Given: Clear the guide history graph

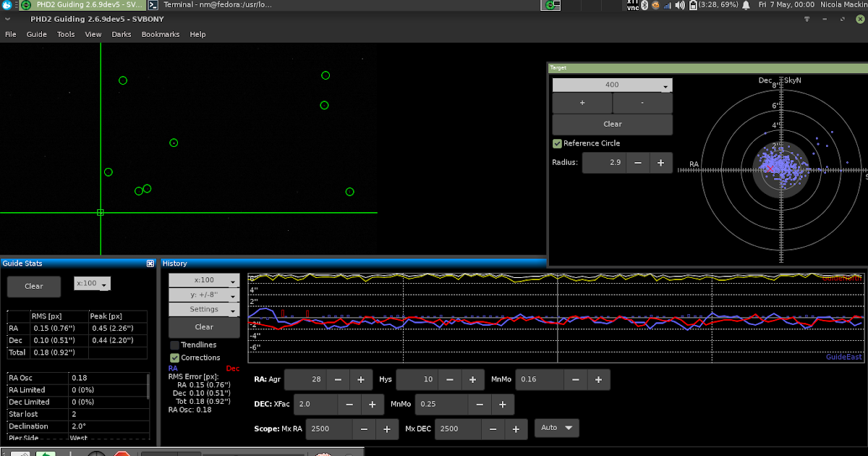Looking at the screenshot, I should pyautogui.click(x=203, y=326).
